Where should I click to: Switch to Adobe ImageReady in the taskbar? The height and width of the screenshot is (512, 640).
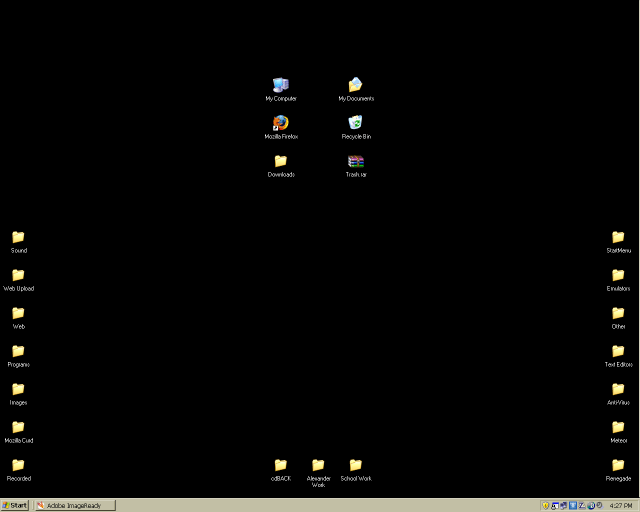point(75,505)
